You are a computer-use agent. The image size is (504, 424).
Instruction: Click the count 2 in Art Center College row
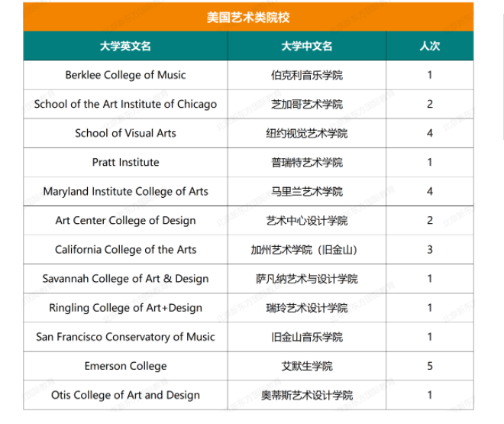click(x=430, y=221)
